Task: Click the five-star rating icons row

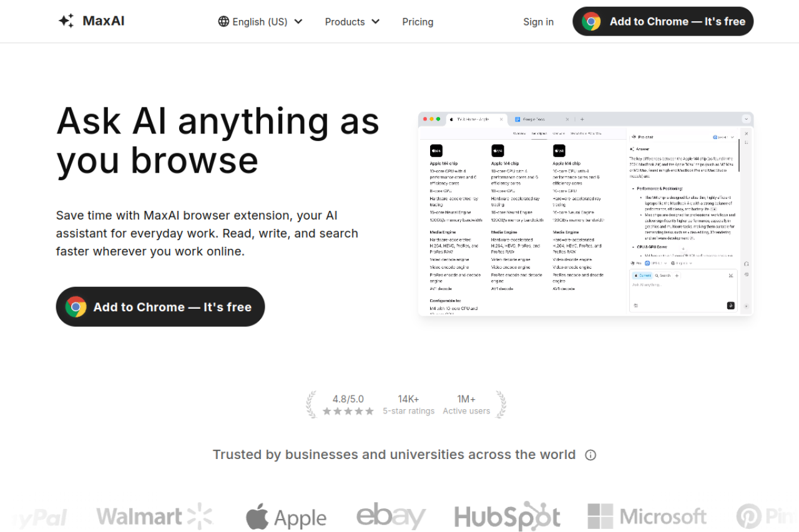Action: [x=348, y=411]
